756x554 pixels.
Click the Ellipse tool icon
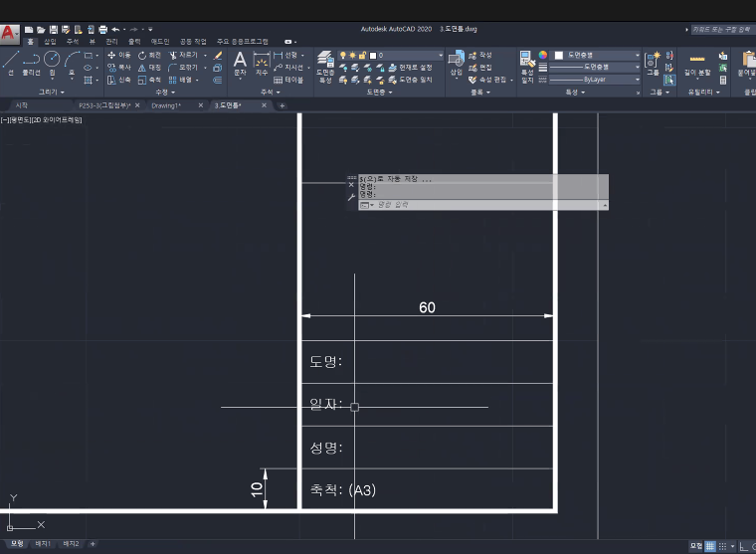click(89, 68)
